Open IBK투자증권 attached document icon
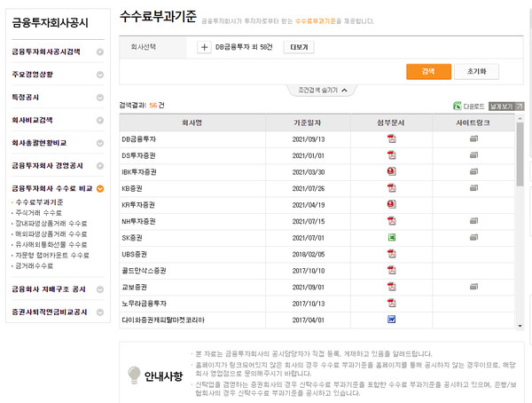Image resolution: width=532 pixels, height=403 pixels. (x=392, y=171)
